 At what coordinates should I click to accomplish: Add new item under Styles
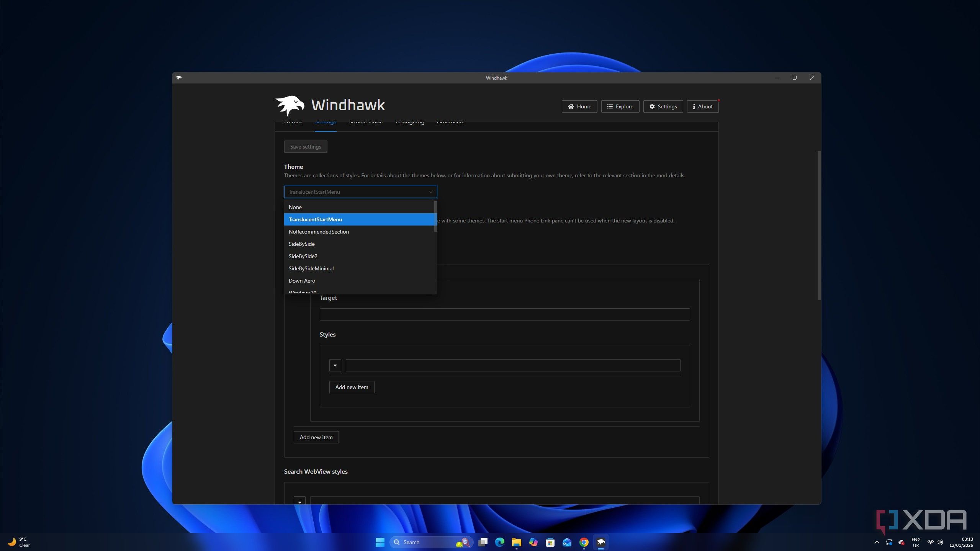coord(352,387)
